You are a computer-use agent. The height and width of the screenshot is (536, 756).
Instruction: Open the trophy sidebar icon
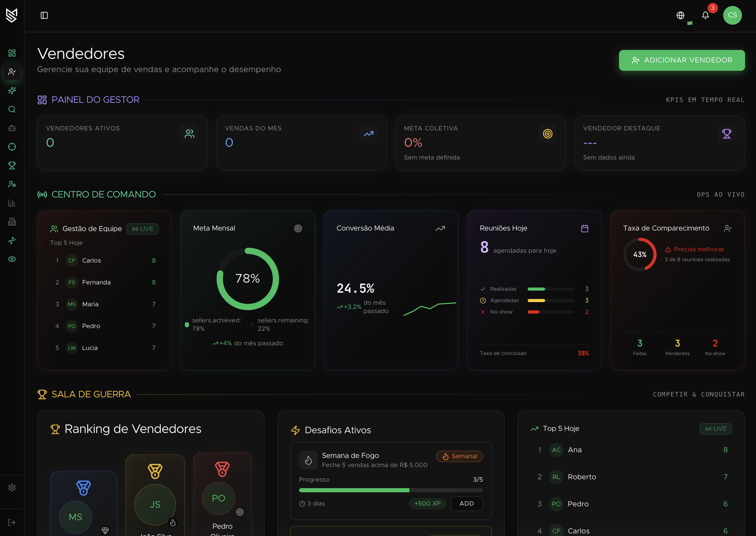point(12,165)
